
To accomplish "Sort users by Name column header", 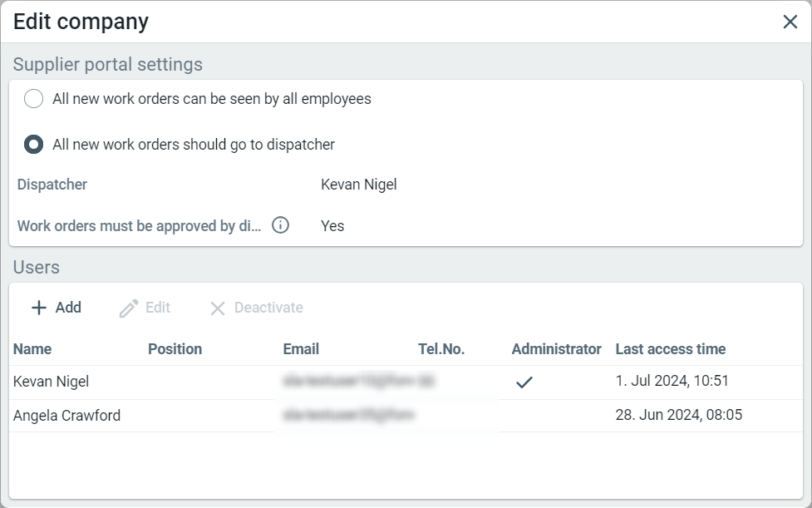I will click(32, 349).
